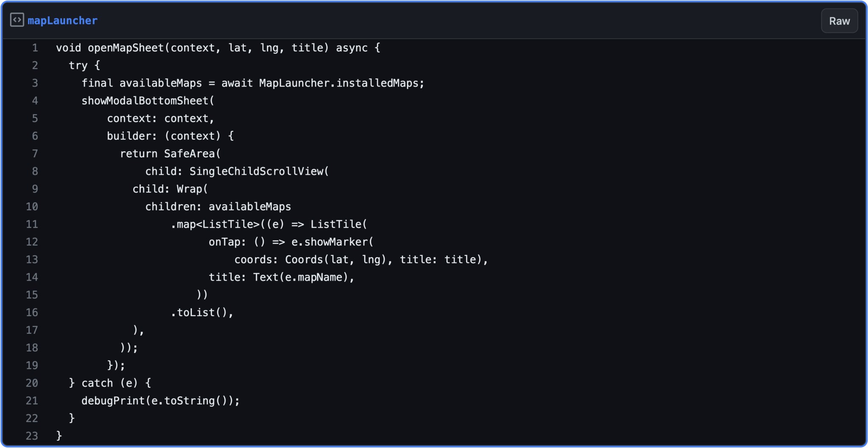Click line number 16
This screenshot has height=448, width=868.
(x=32, y=313)
